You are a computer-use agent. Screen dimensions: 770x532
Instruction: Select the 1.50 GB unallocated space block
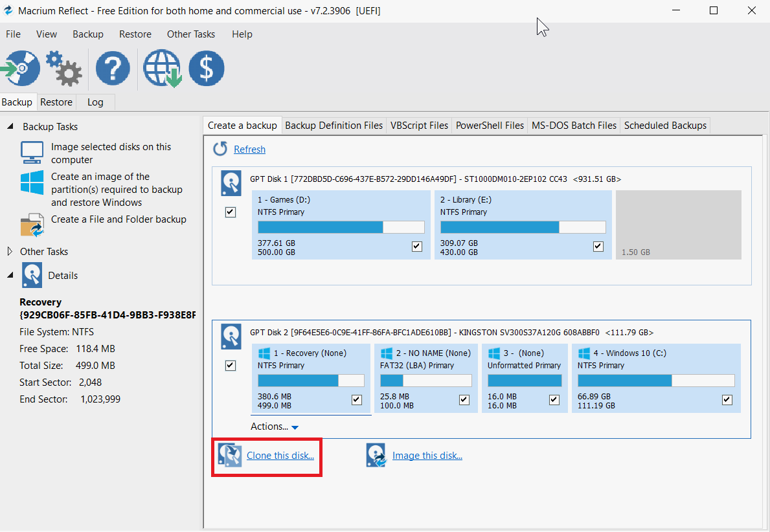pyautogui.click(x=679, y=225)
